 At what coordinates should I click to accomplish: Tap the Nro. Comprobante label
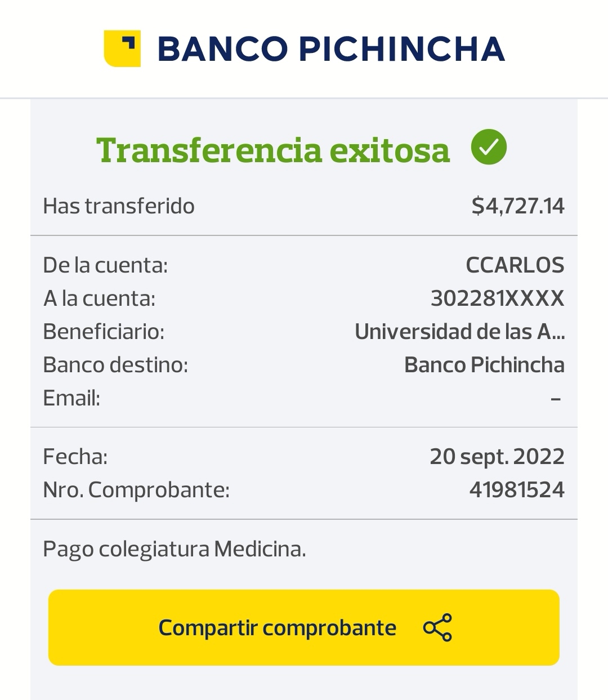(x=136, y=489)
